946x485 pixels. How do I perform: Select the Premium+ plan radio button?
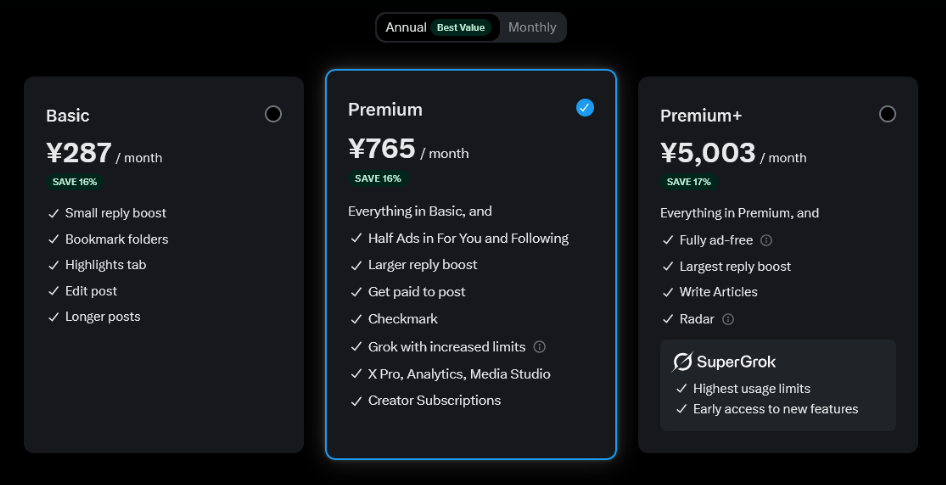pyautogui.click(x=887, y=114)
